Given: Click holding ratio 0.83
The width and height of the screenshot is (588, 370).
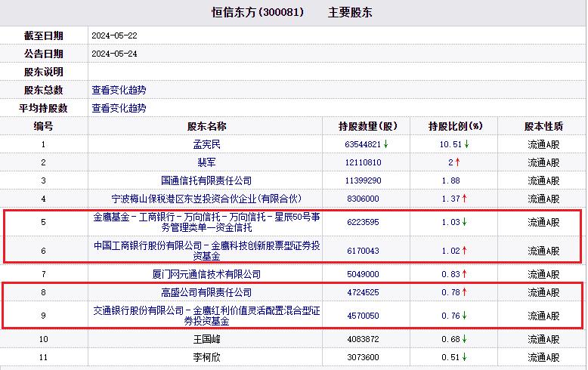Looking at the screenshot, I should coord(450,275).
